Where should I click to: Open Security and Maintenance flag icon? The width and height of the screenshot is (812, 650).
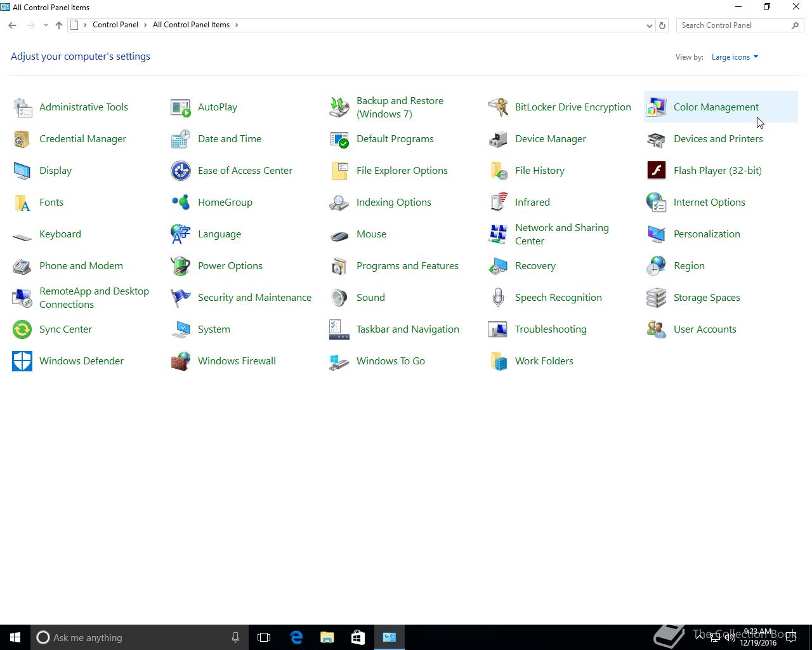coord(181,298)
